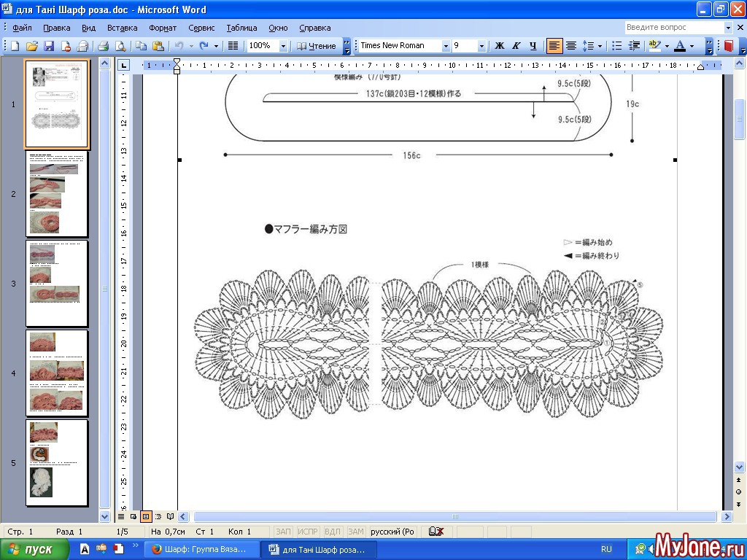Toggle bold formatting (Ж)
The height and width of the screenshot is (560, 747).
(500, 46)
